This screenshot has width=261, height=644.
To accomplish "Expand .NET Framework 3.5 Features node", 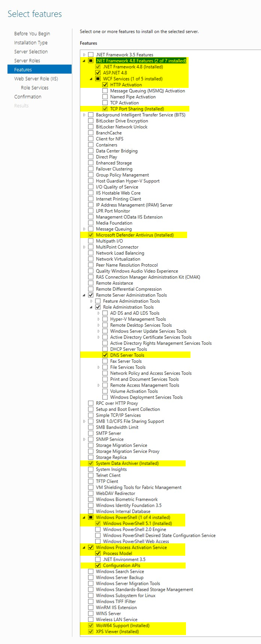I will click(84, 55).
